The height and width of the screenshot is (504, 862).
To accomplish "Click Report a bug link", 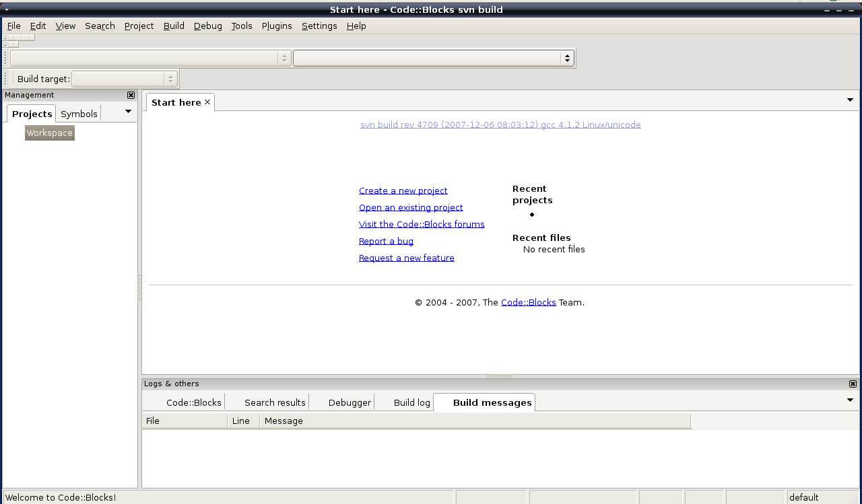I will point(386,241).
